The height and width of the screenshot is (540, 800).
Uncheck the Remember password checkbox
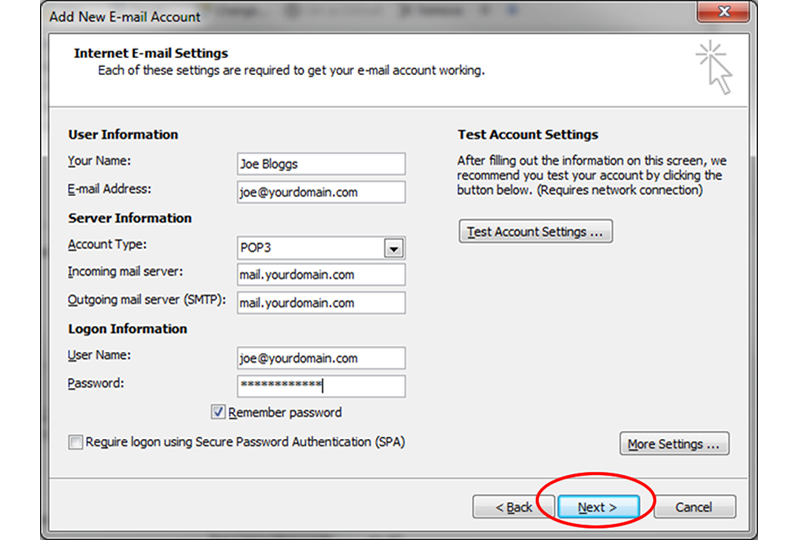[218, 412]
